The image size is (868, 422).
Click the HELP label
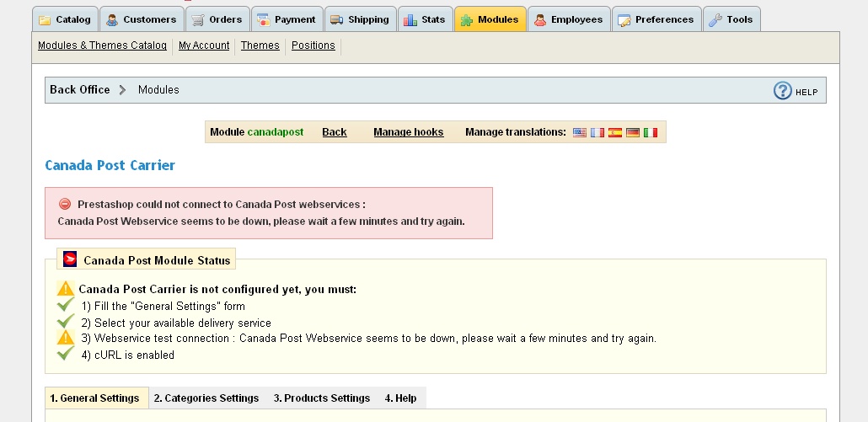(x=806, y=93)
